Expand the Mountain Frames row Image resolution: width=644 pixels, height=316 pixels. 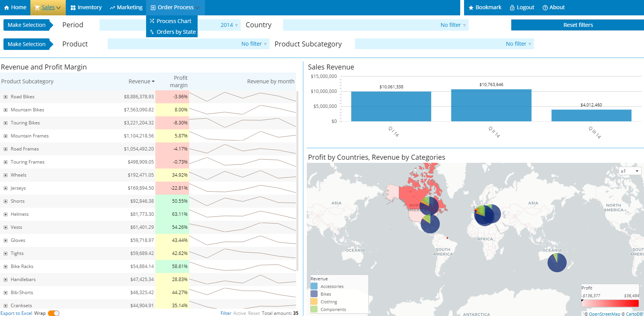click(5, 136)
